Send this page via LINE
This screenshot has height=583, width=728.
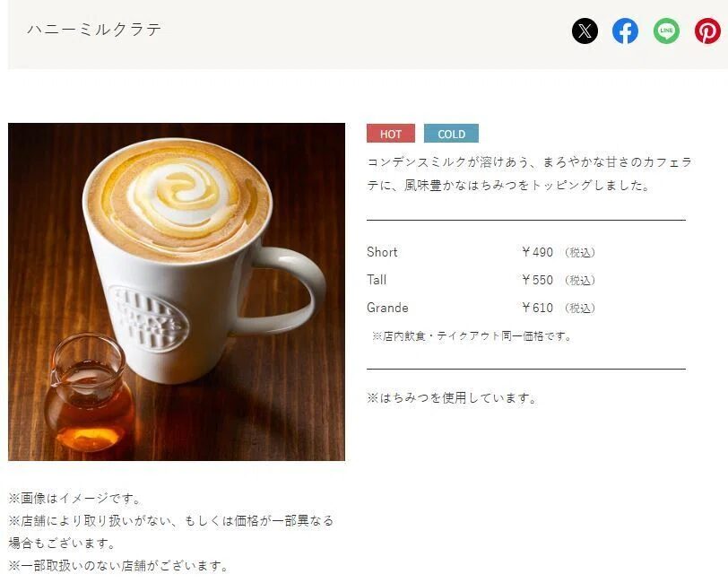coord(666,31)
